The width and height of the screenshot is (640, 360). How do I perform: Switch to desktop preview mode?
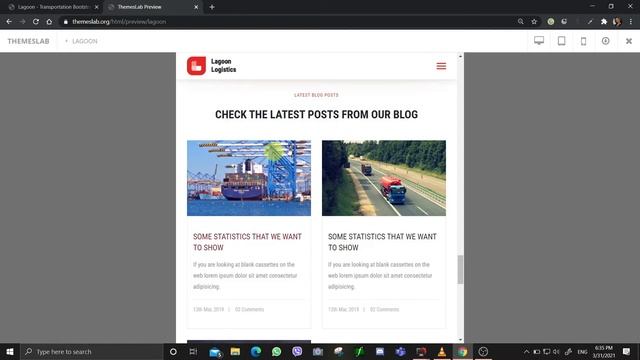[539, 40]
